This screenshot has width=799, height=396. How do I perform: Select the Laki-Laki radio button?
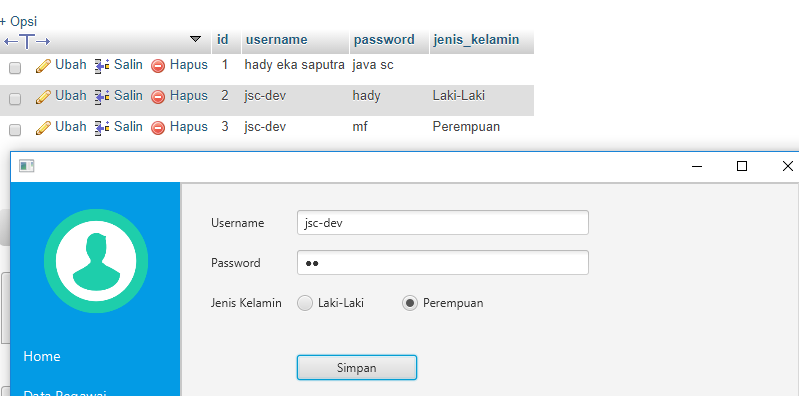pos(305,303)
